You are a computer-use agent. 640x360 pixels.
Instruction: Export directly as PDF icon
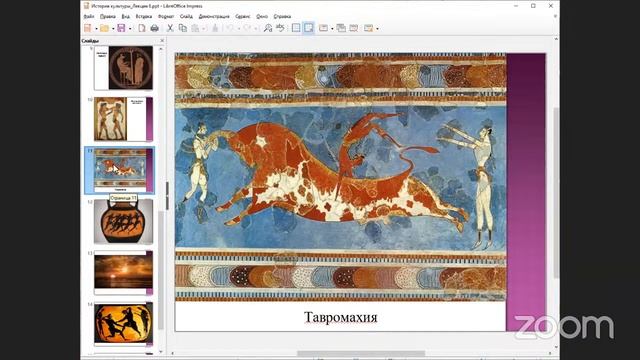click(x=142, y=28)
